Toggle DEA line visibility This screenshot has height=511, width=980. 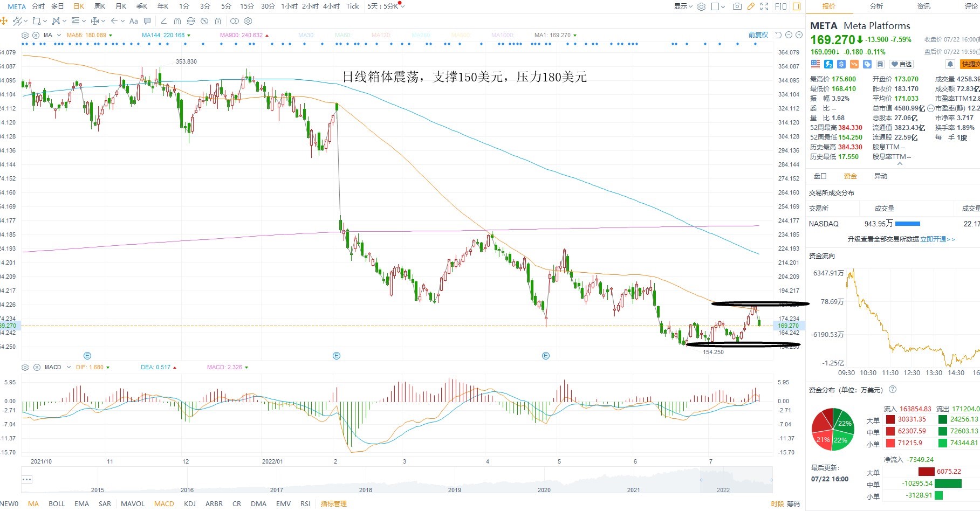coord(155,367)
